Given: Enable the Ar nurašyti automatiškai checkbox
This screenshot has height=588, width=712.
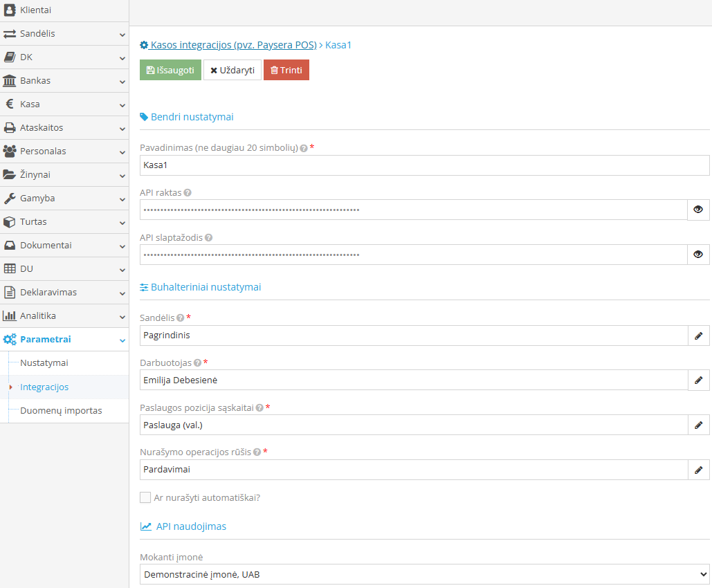Looking at the screenshot, I should [x=145, y=497].
